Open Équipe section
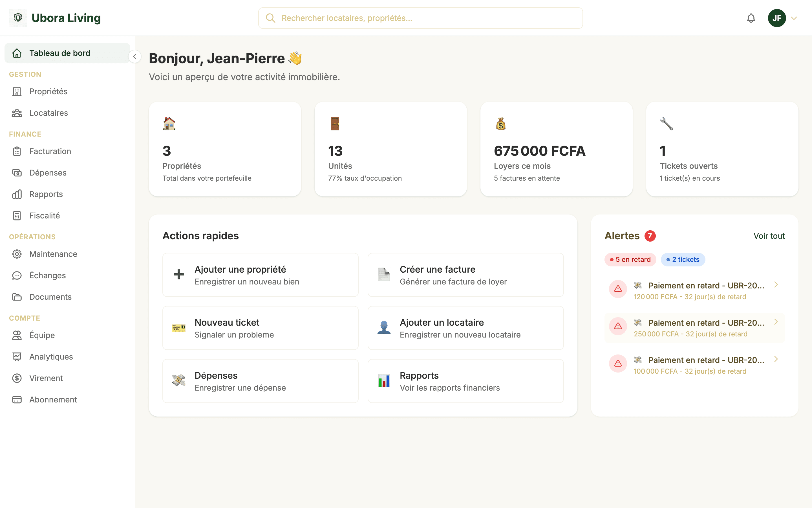This screenshot has height=508, width=812. tap(67, 335)
